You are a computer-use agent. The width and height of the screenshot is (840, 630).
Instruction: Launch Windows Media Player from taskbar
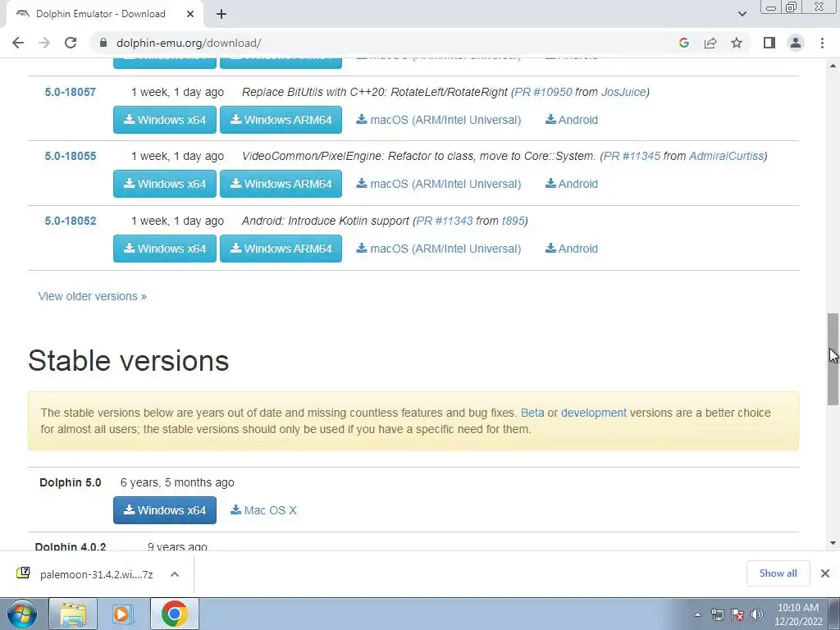pyautogui.click(x=123, y=614)
